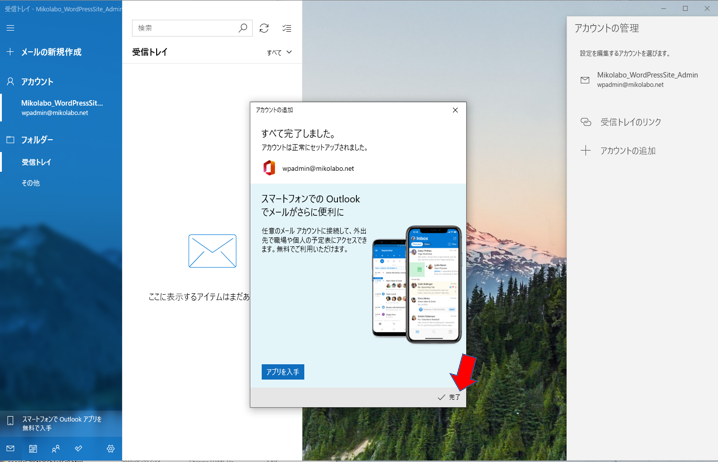The height and width of the screenshot is (463, 720).
Task: Open the hamburger navigation menu
Action: tap(10, 28)
